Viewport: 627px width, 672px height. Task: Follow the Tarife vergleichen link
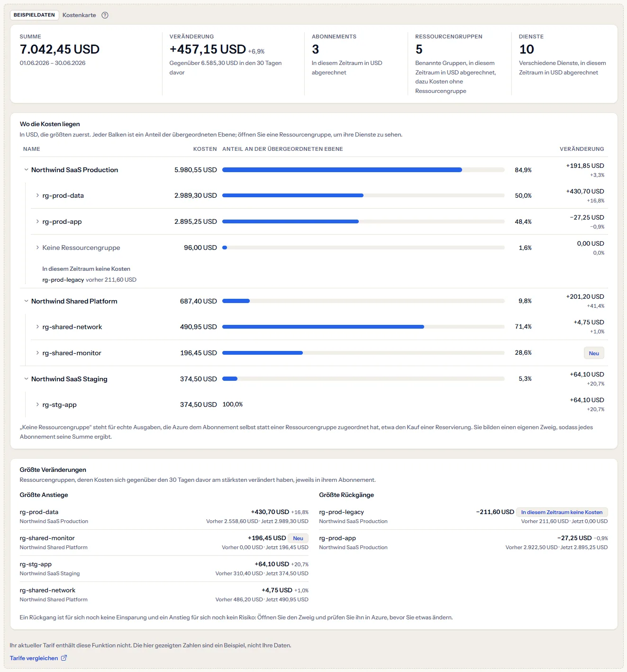tap(38, 658)
